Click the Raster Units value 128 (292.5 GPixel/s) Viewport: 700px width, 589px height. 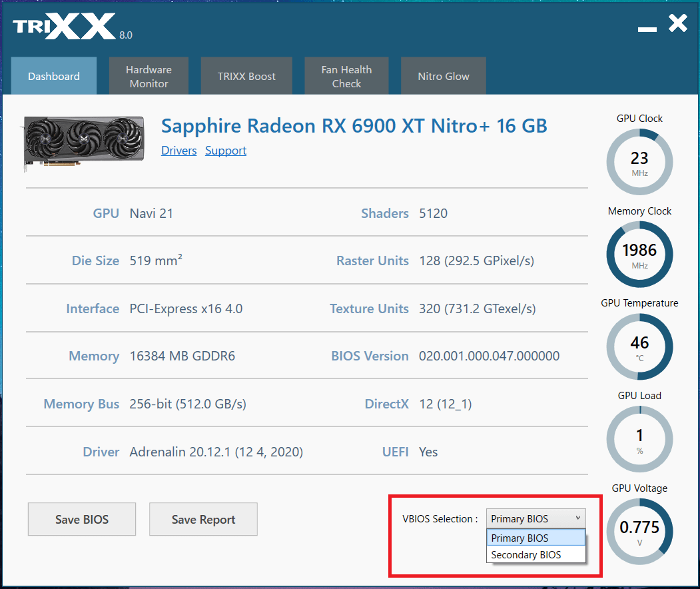[x=476, y=261]
